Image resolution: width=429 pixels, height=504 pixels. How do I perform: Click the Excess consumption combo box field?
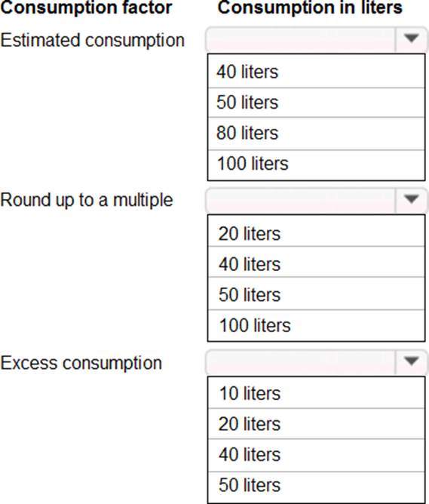[x=317, y=362]
